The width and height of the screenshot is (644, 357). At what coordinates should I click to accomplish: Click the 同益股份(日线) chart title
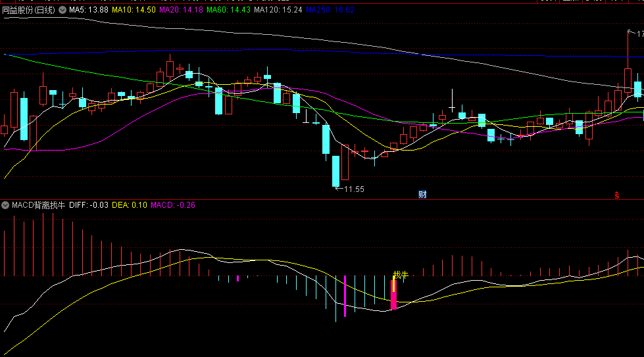click(29, 10)
